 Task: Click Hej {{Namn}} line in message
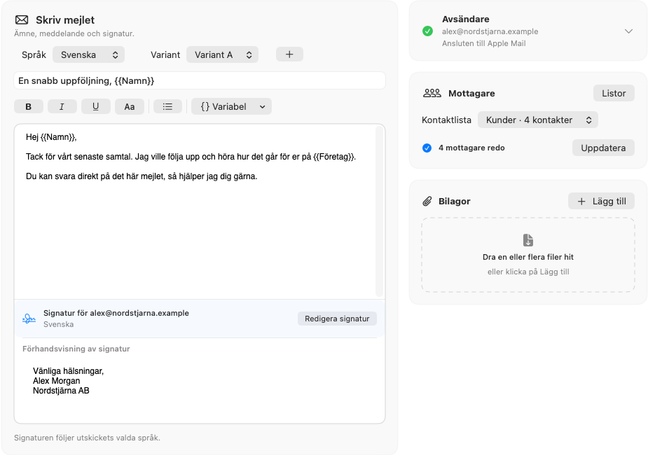(51, 137)
